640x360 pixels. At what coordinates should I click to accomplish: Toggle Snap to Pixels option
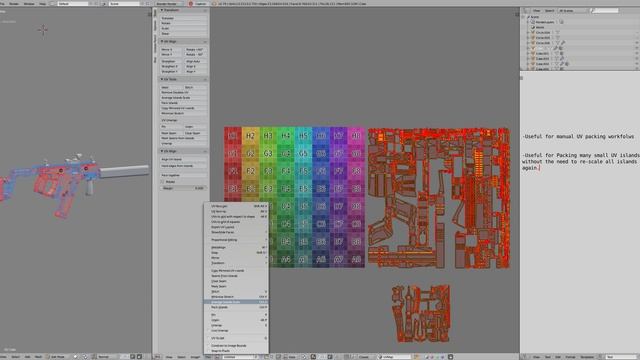236,351
